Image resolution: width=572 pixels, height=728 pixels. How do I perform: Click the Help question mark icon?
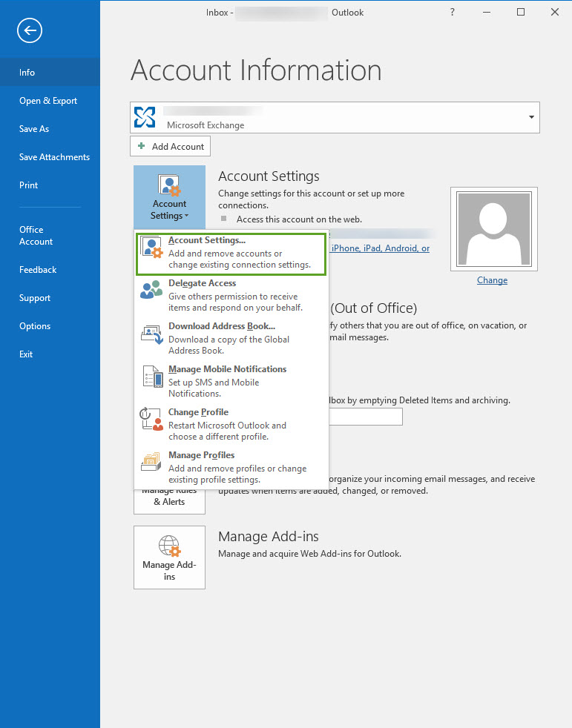pos(452,12)
